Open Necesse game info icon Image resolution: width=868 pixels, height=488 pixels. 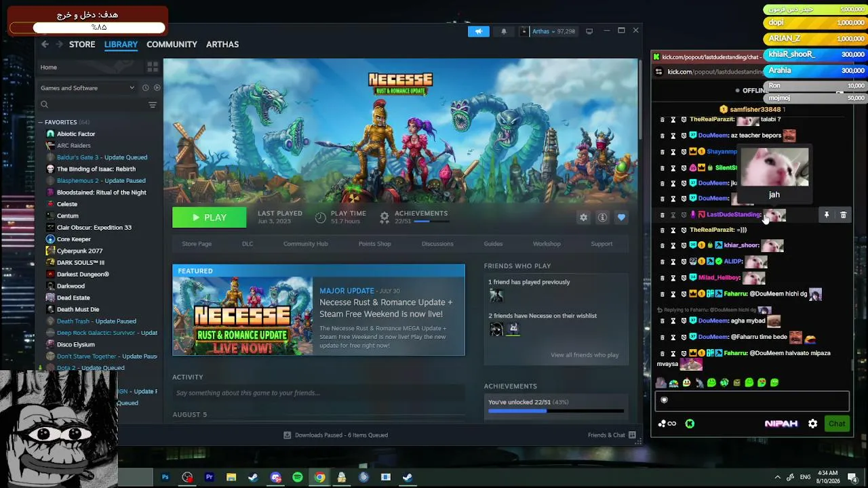click(602, 218)
